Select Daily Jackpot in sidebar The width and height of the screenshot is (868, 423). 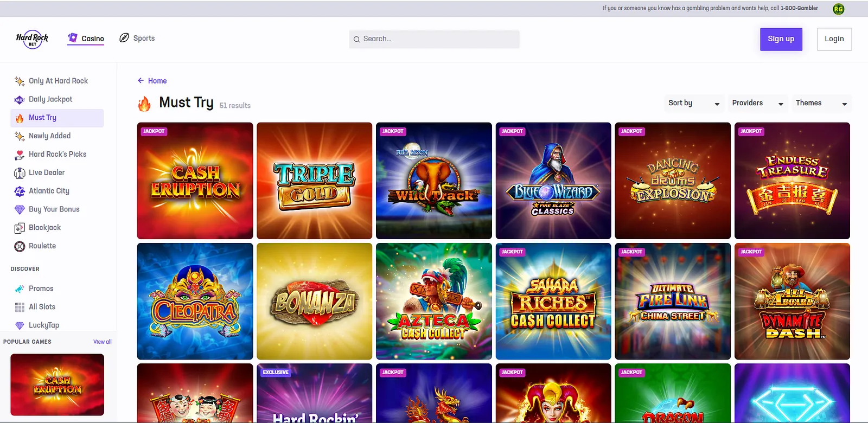coord(50,99)
